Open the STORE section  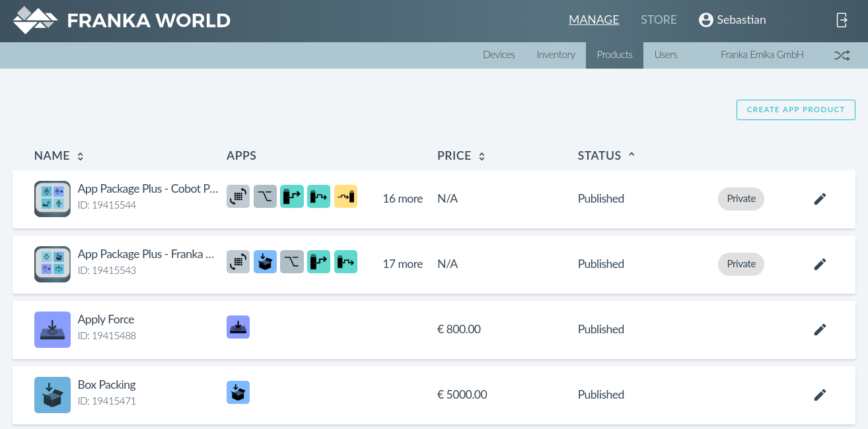tap(659, 20)
